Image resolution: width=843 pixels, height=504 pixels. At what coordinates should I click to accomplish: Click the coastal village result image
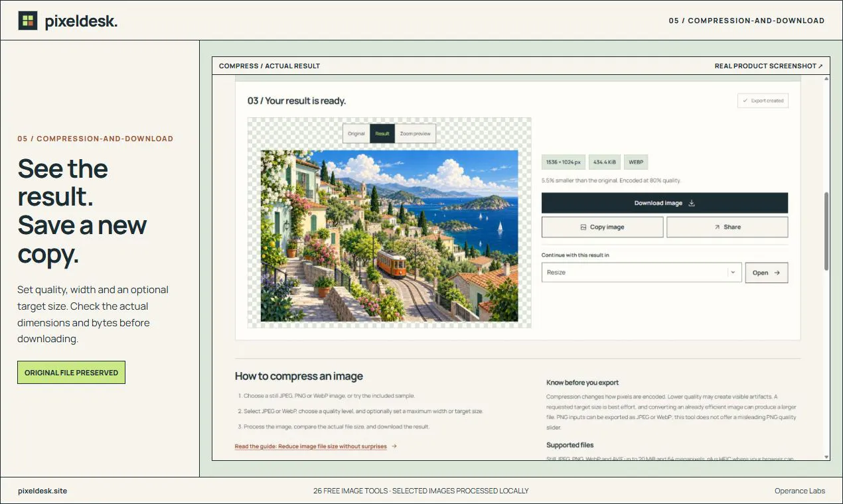pos(389,235)
